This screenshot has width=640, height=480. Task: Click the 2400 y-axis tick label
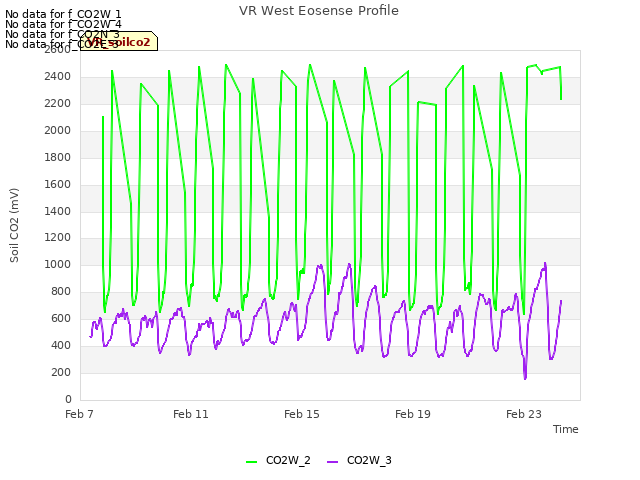pyautogui.click(x=58, y=77)
